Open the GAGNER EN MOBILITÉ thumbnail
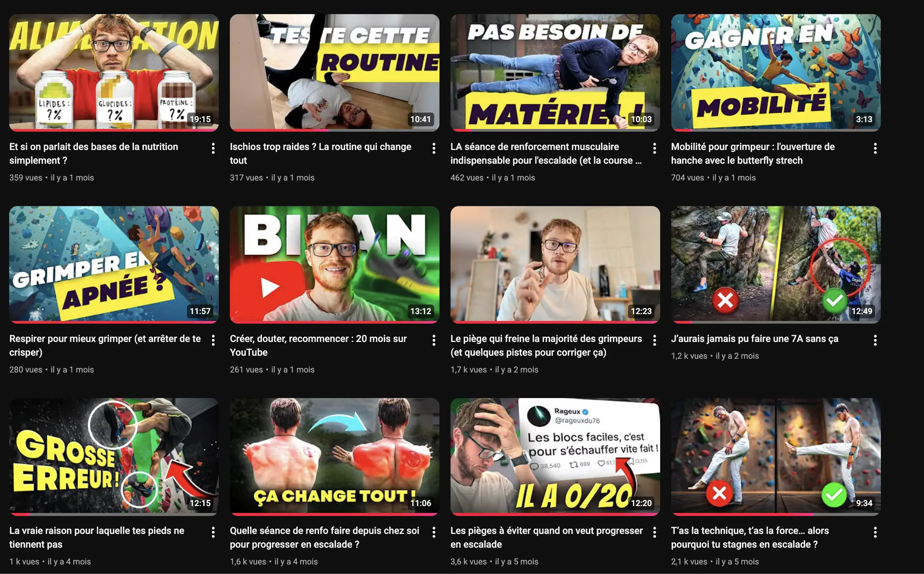The image size is (924, 574). (x=776, y=73)
